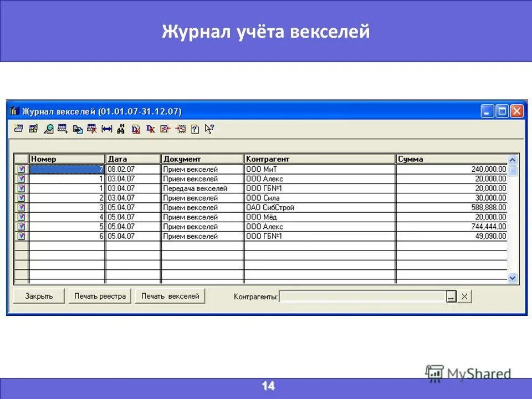532x399 pixels.
Task: Click the Печать реестра button
Action: [x=99, y=296]
